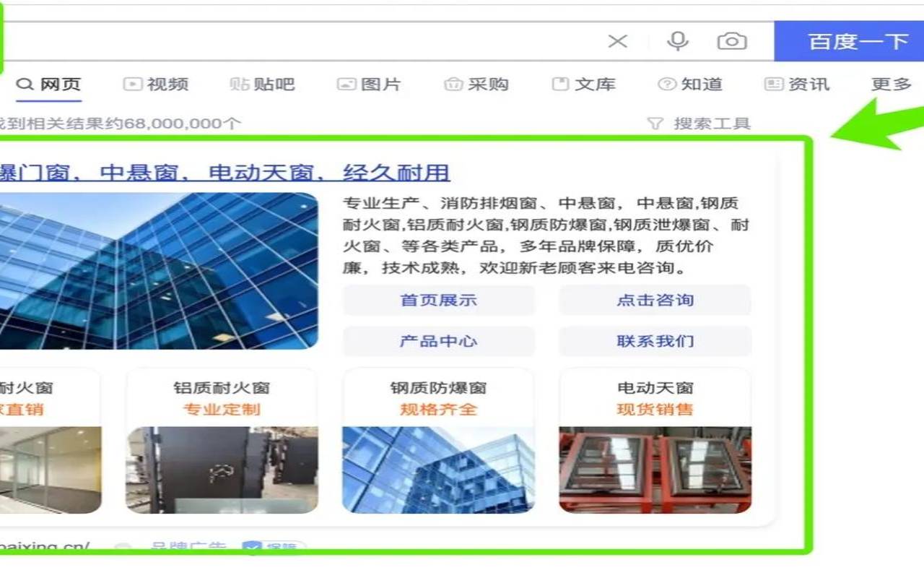Click the 专业定制 orange label
This screenshot has width=924, height=578.
click(x=222, y=410)
